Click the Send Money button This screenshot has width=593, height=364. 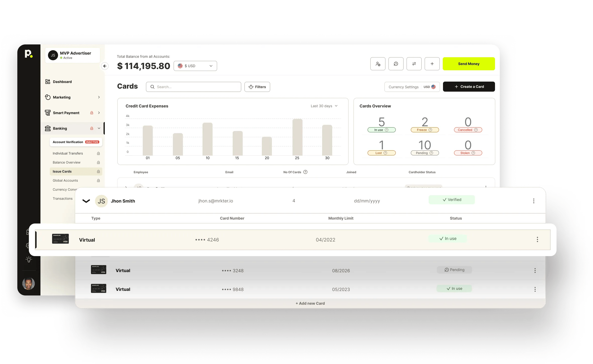[x=468, y=64]
